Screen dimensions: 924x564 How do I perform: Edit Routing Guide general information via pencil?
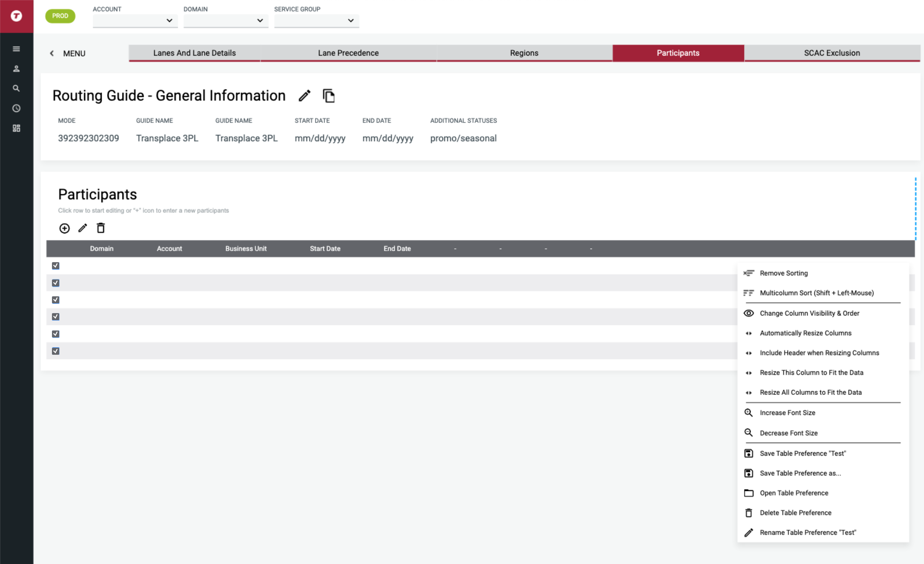tap(304, 95)
